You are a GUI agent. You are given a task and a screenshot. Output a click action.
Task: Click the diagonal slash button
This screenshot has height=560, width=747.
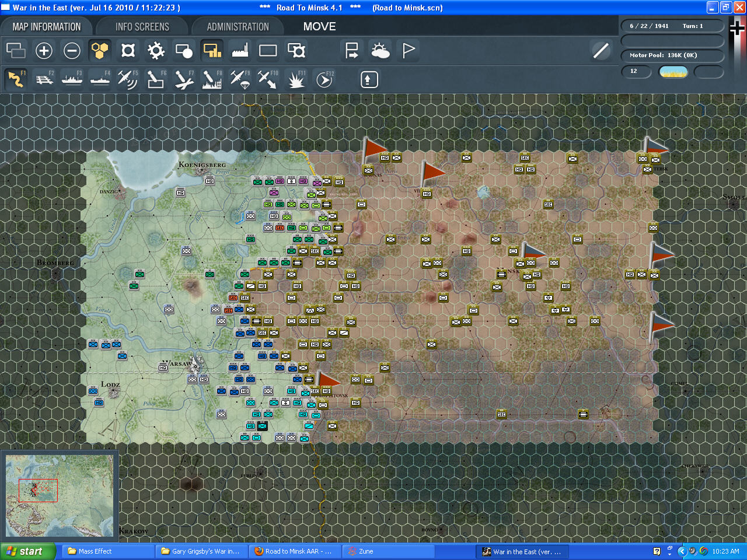[x=601, y=51]
